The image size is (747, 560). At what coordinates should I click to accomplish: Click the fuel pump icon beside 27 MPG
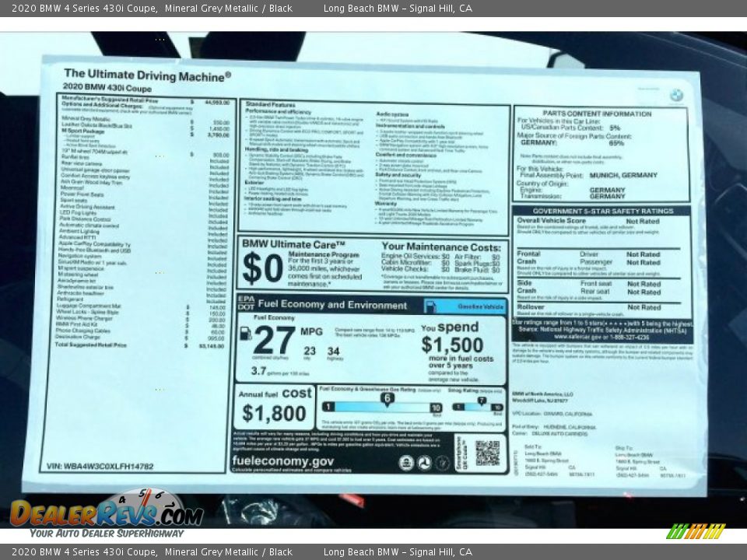[245, 333]
